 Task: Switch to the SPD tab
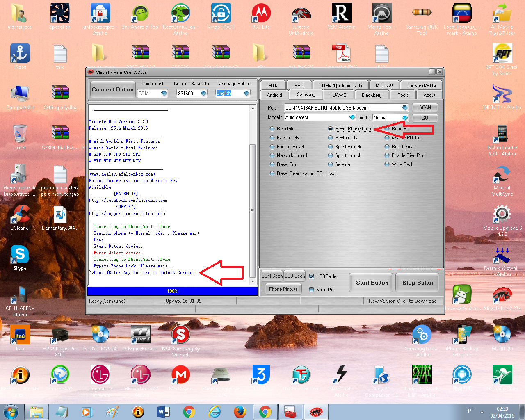coord(299,85)
